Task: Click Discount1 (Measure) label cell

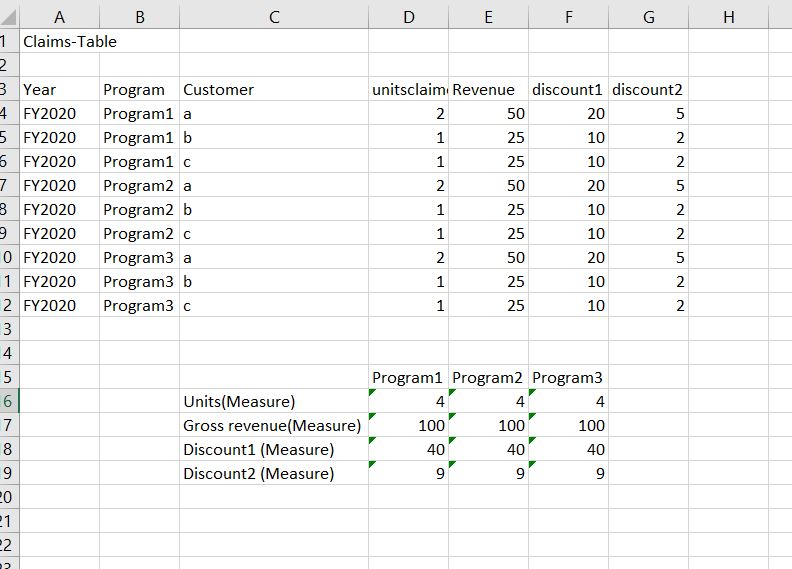Action: (x=274, y=449)
